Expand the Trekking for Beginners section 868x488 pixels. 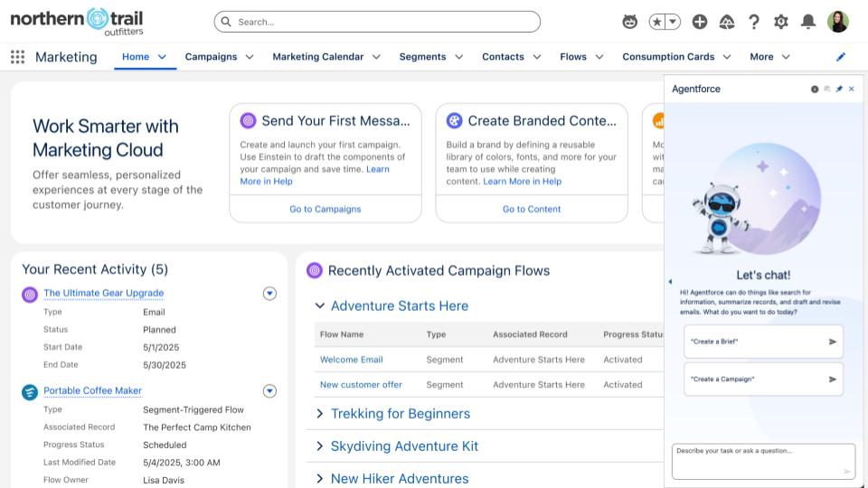point(319,413)
